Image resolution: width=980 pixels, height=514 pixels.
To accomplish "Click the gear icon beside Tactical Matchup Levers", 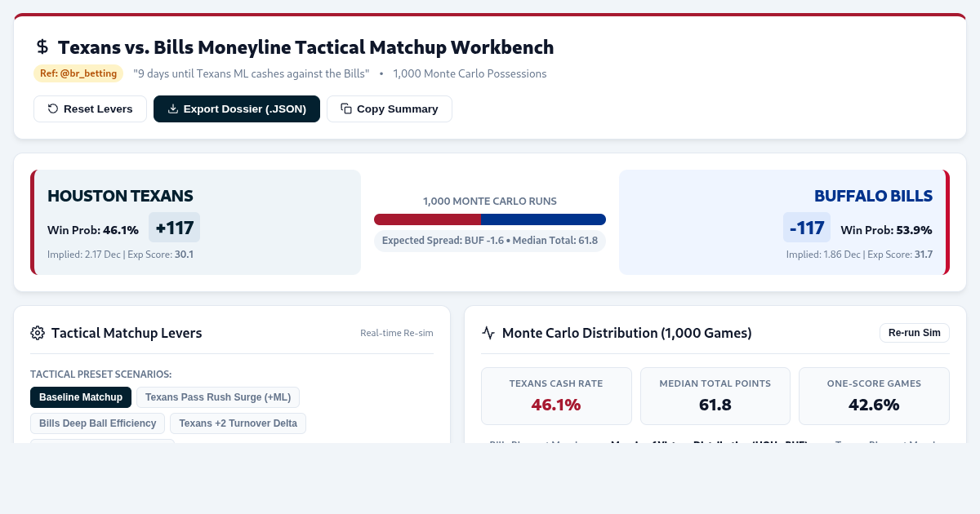I will 38,333.
